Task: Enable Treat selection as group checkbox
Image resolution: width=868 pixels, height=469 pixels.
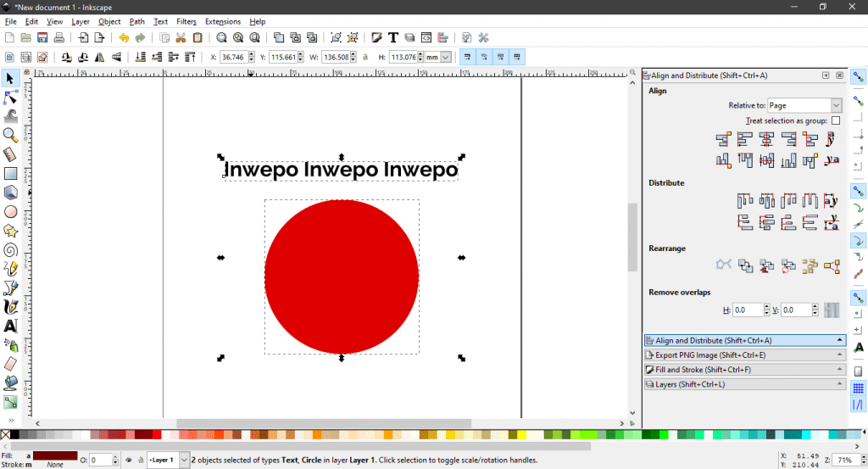Action: pyautogui.click(x=836, y=121)
